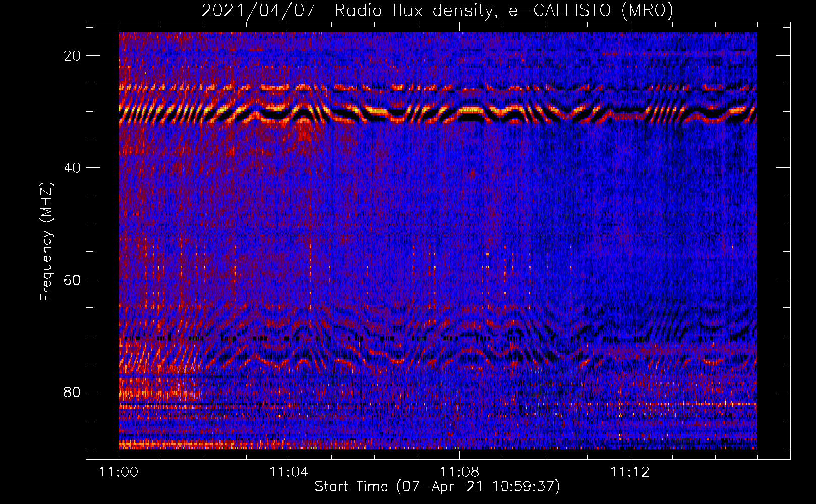This screenshot has height=504, width=816.
Task: Click the 'Start Time (07-Apr-21 10:59:37)' label
Action: tap(437, 487)
